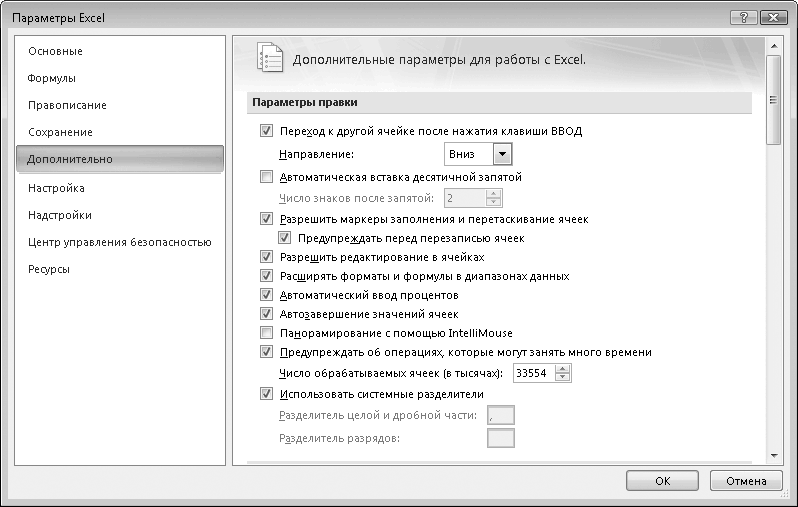Toggle Разрешить редактирование в ячейках
Screen dimensions: 798x507
coord(266,257)
